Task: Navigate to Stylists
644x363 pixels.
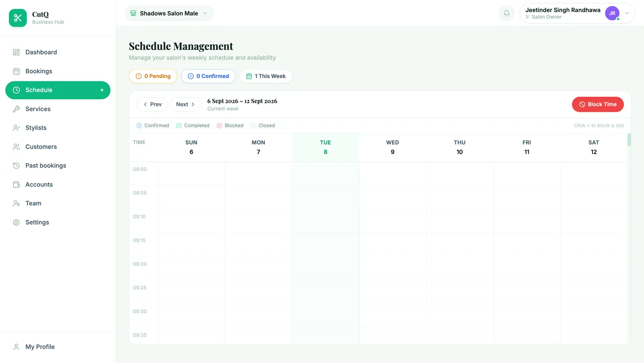Action: [x=58, y=128]
